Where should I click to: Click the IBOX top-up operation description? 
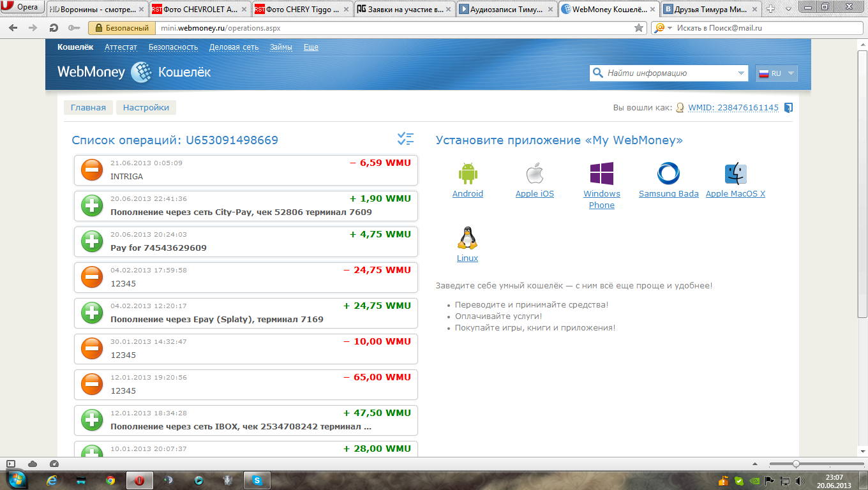coord(241,426)
